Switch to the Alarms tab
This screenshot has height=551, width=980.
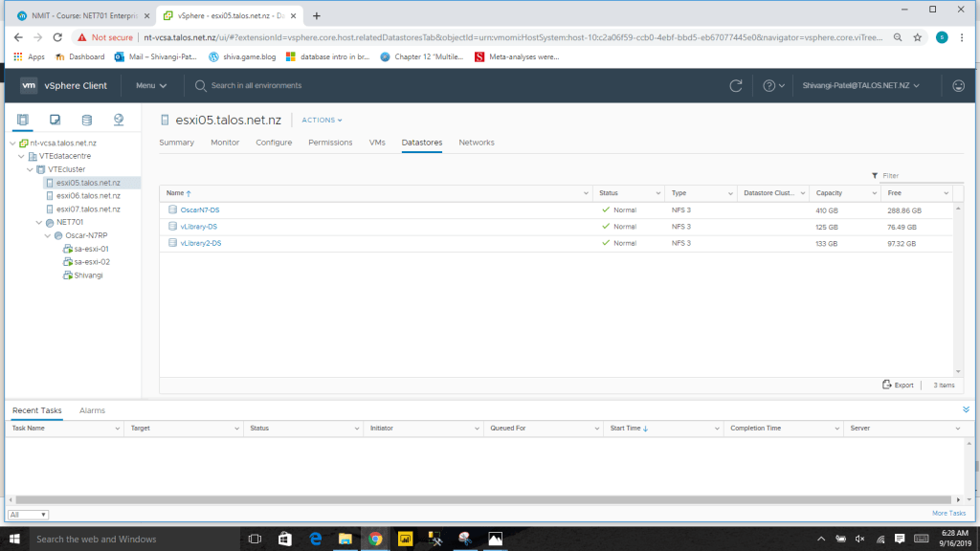pyautogui.click(x=92, y=410)
